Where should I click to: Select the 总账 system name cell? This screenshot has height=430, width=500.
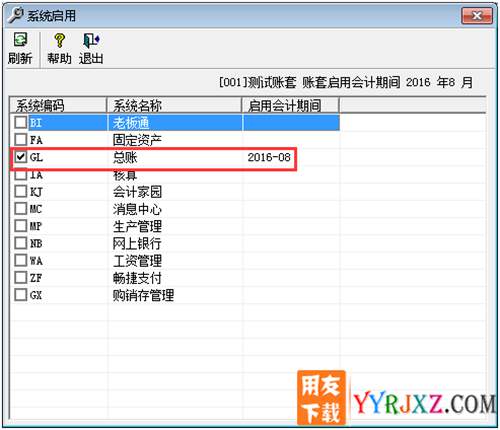[x=125, y=157]
